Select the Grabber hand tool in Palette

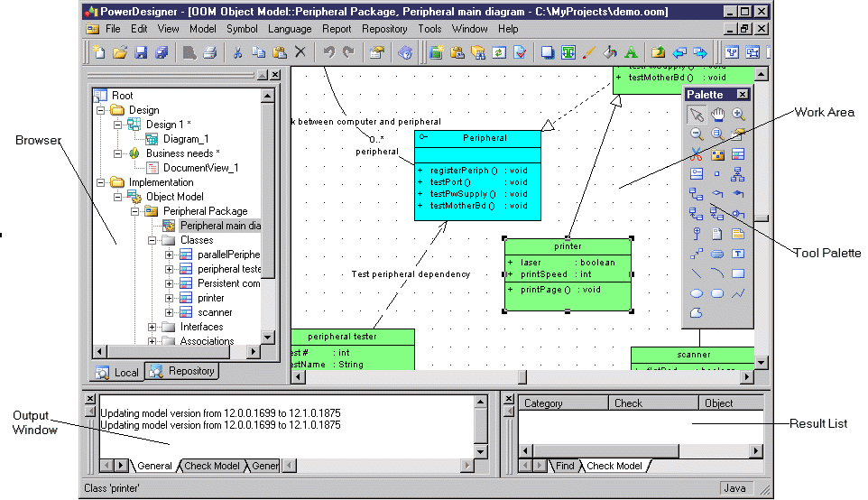[717, 115]
